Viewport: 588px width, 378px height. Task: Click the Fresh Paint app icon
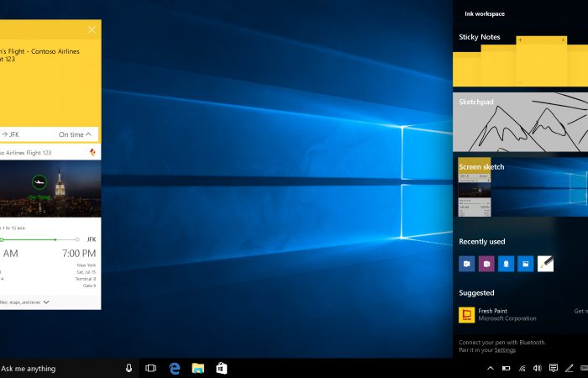[467, 315]
